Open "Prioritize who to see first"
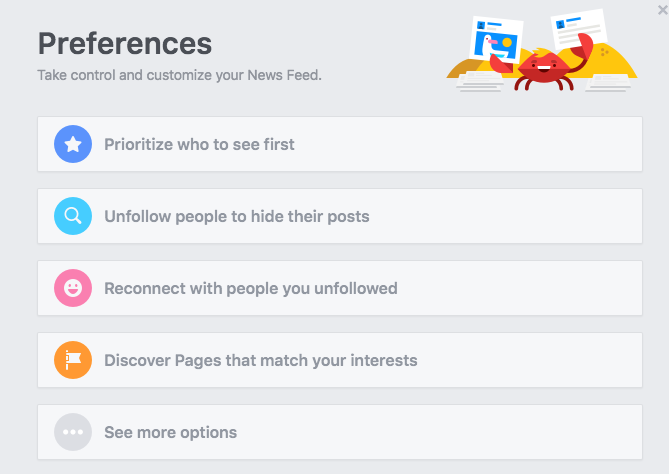The height and width of the screenshot is (474, 669). [199, 144]
